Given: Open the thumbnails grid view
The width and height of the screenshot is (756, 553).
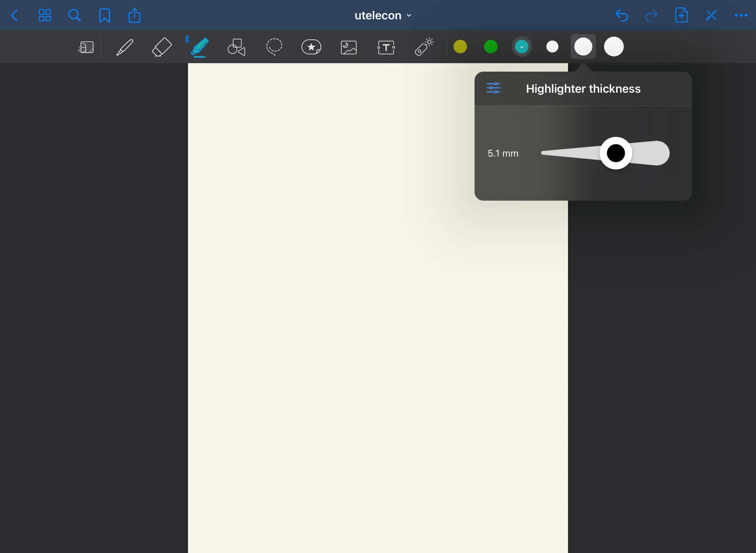Looking at the screenshot, I should (x=45, y=15).
